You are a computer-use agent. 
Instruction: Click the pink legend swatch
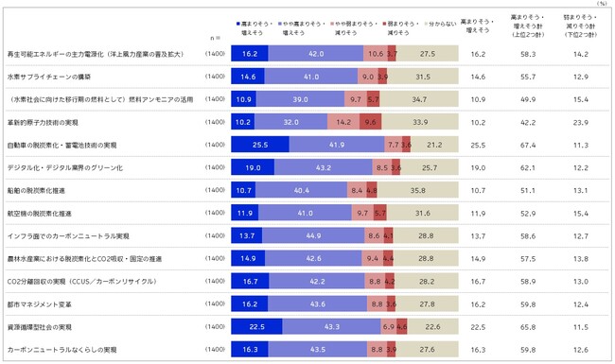coord(332,24)
